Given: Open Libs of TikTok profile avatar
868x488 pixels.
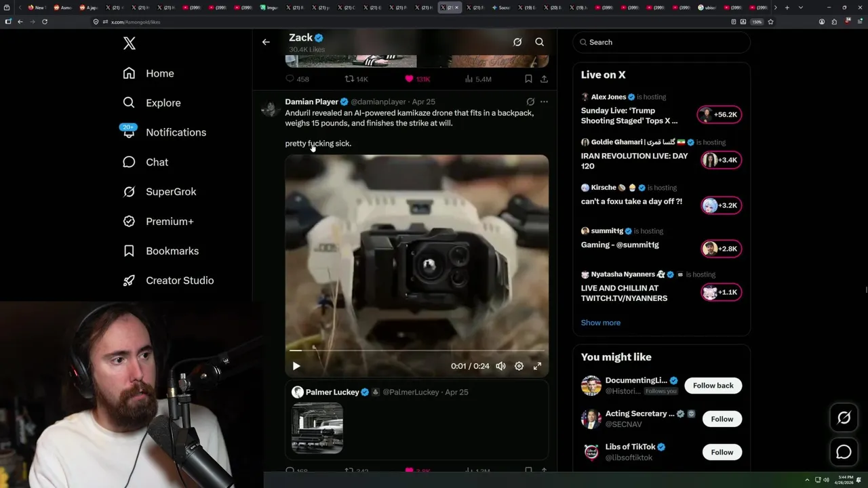Looking at the screenshot, I should (591, 452).
